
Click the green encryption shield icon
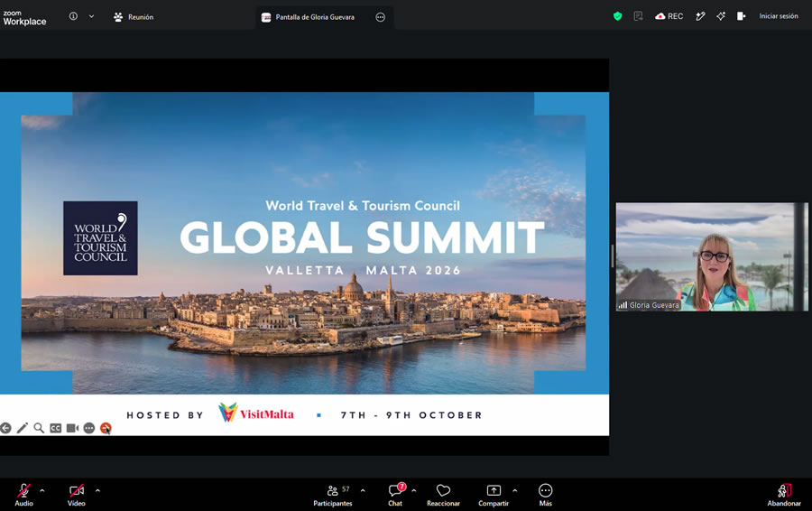[x=617, y=16]
